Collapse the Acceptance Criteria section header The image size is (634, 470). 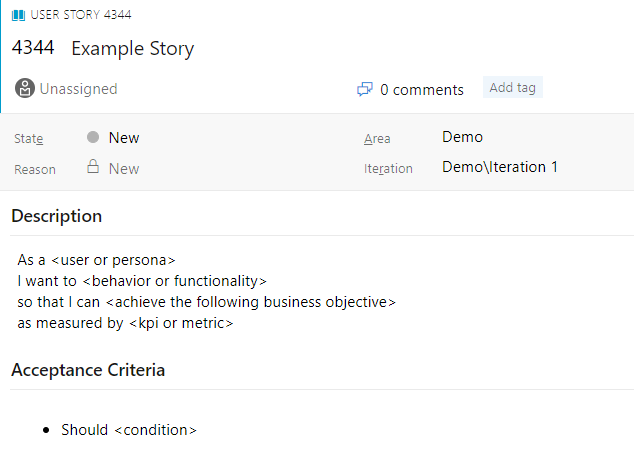click(88, 370)
